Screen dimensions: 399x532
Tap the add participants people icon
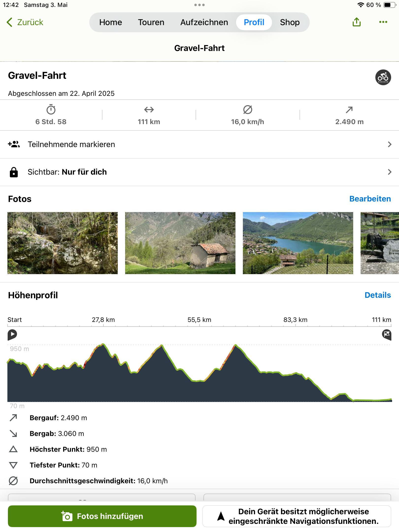[14, 144]
